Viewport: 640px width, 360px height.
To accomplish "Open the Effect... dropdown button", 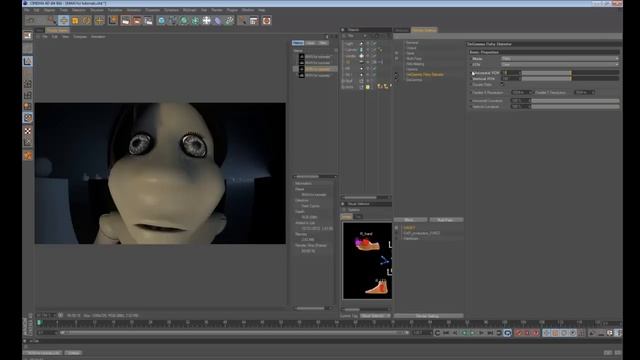I will click(410, 220).
